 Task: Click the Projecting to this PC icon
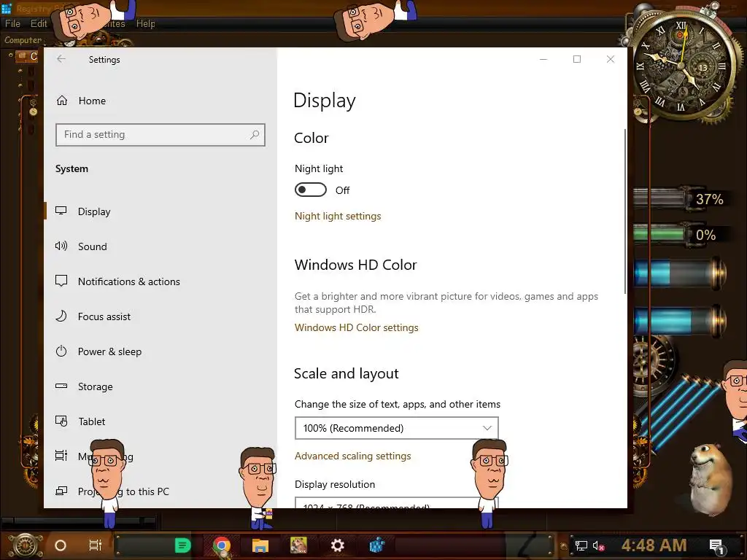pyautogui.click(x=61, y=491)
